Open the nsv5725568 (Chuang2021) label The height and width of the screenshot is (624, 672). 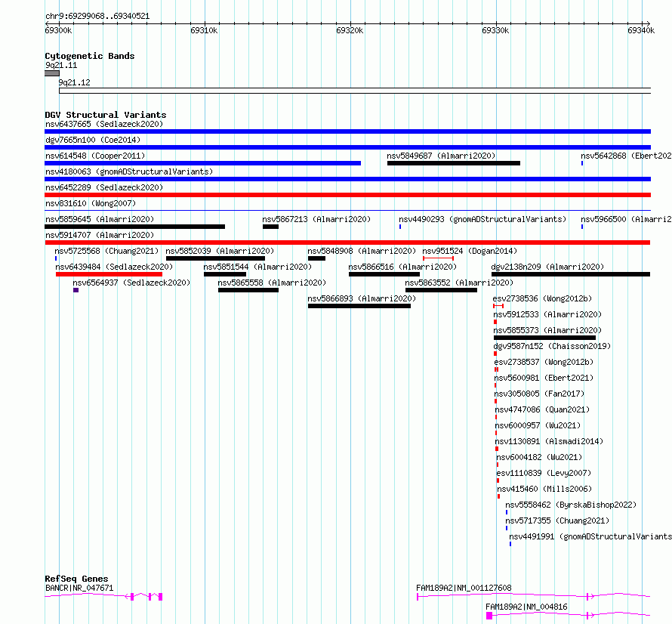[x=106, y=251]
